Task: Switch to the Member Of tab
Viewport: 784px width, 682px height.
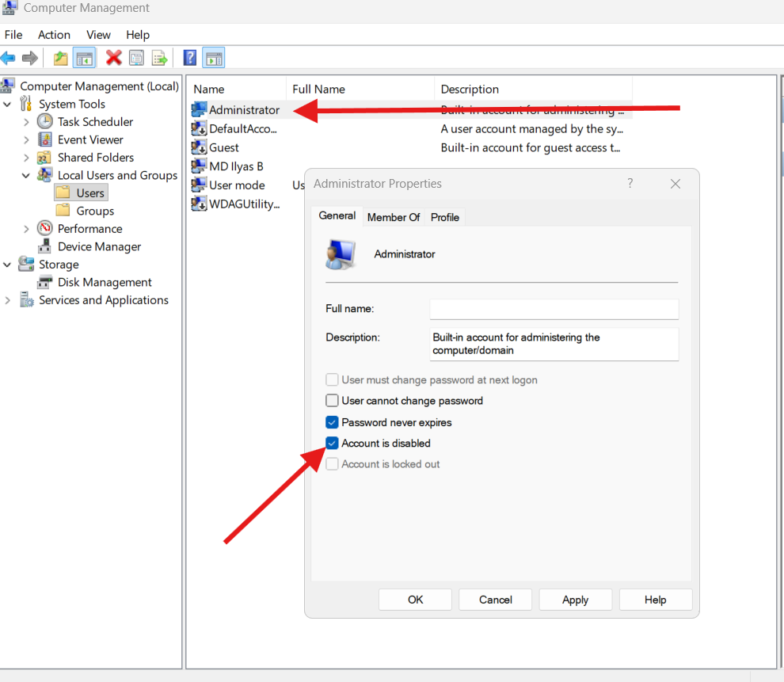Action: 394,216
